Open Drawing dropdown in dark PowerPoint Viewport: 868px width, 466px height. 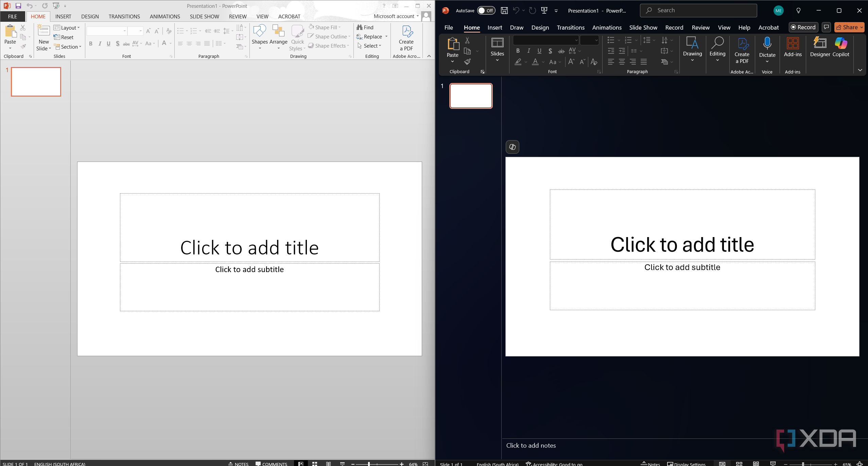692,49
